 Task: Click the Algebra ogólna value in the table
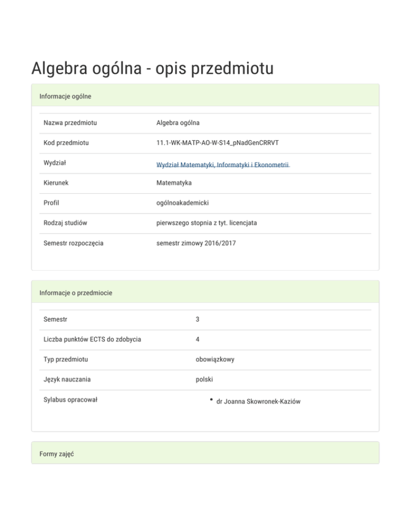click(178, 123)
